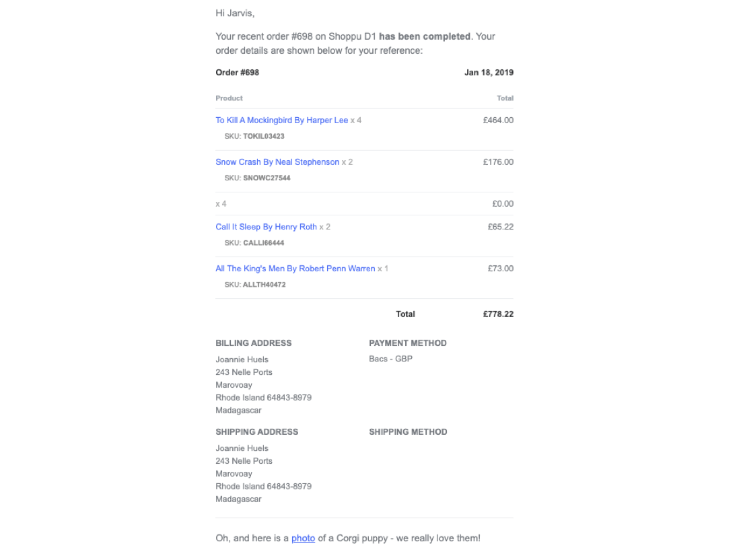Click the Jan 18, 2019 order date
Screen dimensions: 739x560
(489, 73)
